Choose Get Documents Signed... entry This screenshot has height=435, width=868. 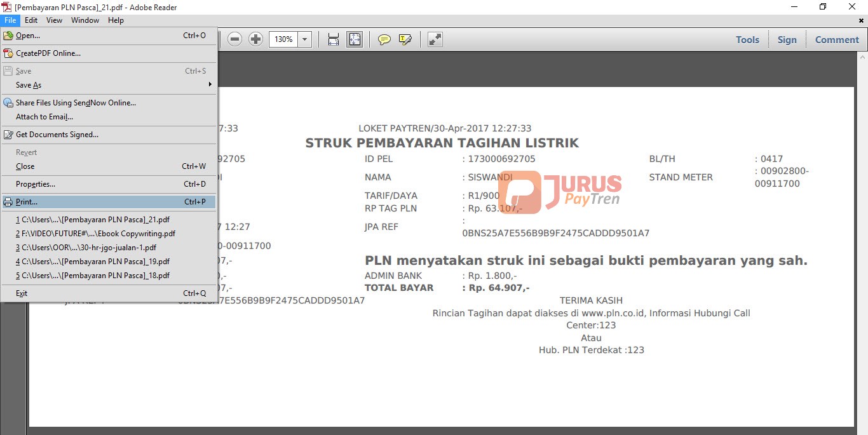(109, 135)
